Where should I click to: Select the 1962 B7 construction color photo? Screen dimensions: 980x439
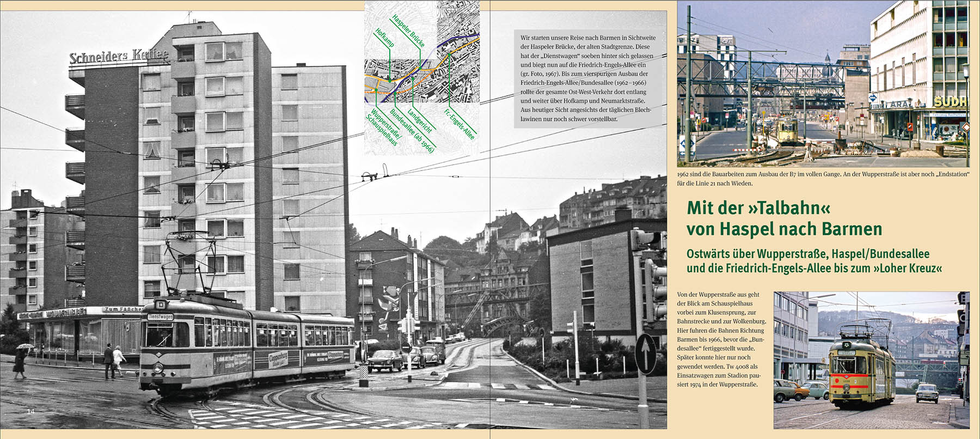coord(823,83)
